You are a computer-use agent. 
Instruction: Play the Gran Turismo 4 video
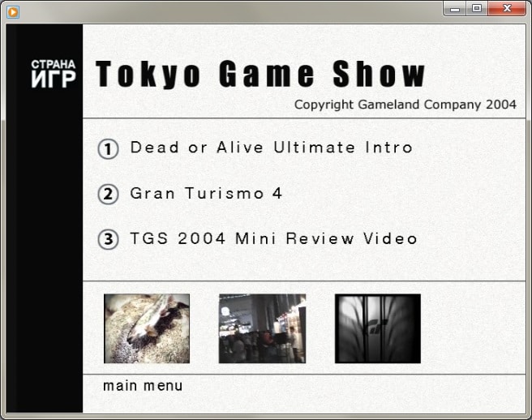point(206,193)
